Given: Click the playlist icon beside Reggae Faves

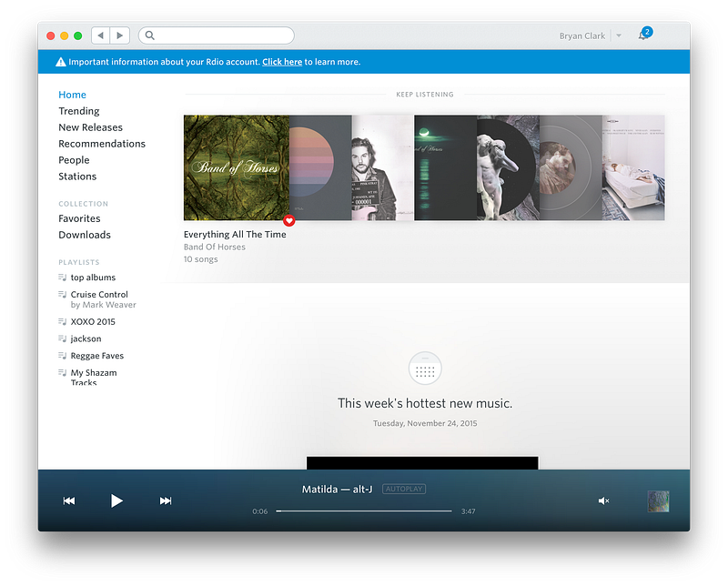Looking at the screenshot, I should 62,355.
